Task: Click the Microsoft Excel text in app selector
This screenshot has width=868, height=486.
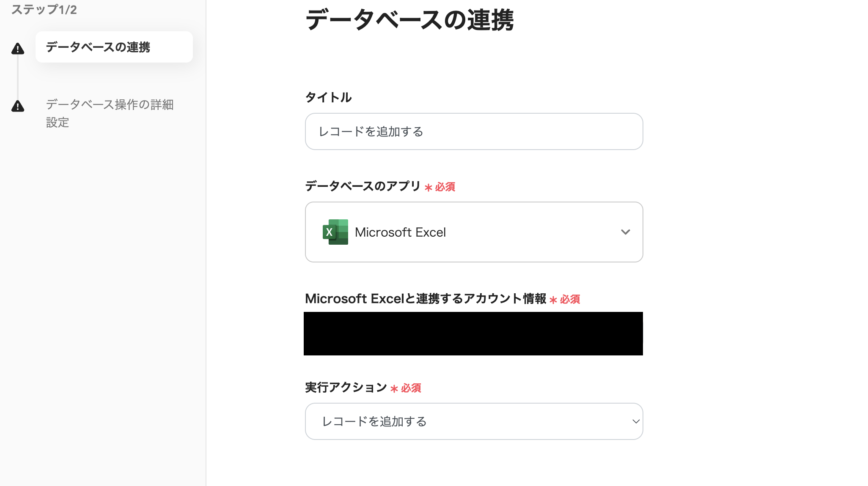Action: click(x=400, y=232)
